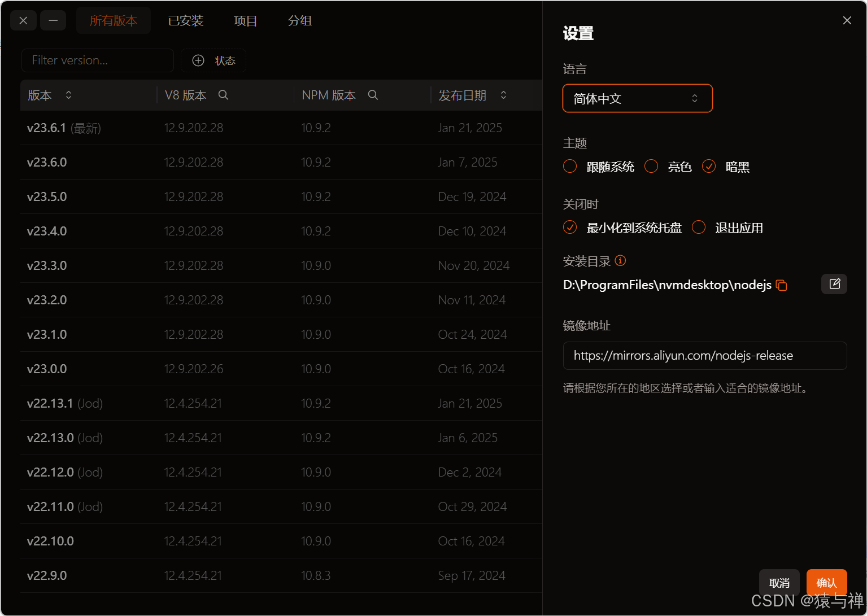Click the 10.8.3 NPM version cell

(316, 576)
